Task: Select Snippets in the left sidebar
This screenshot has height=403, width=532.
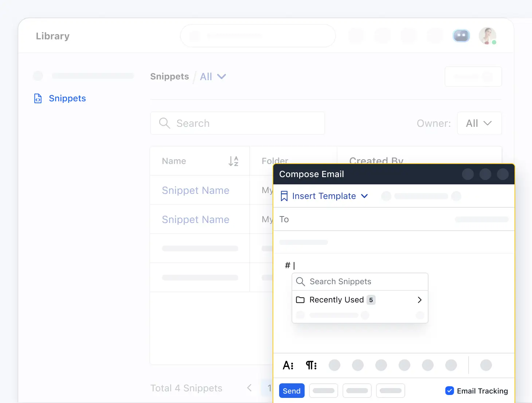Action: [67, 98]
